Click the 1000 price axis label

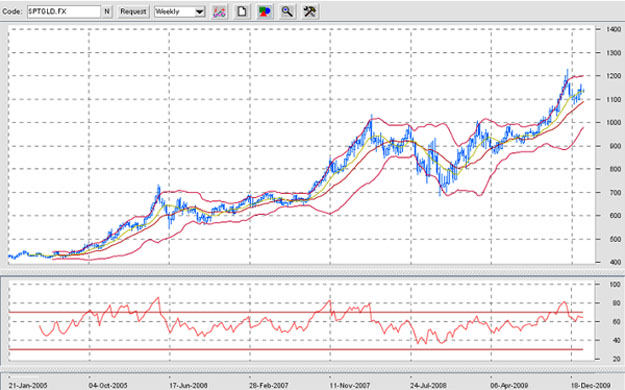pyautogui.click(x=614, y=122)
